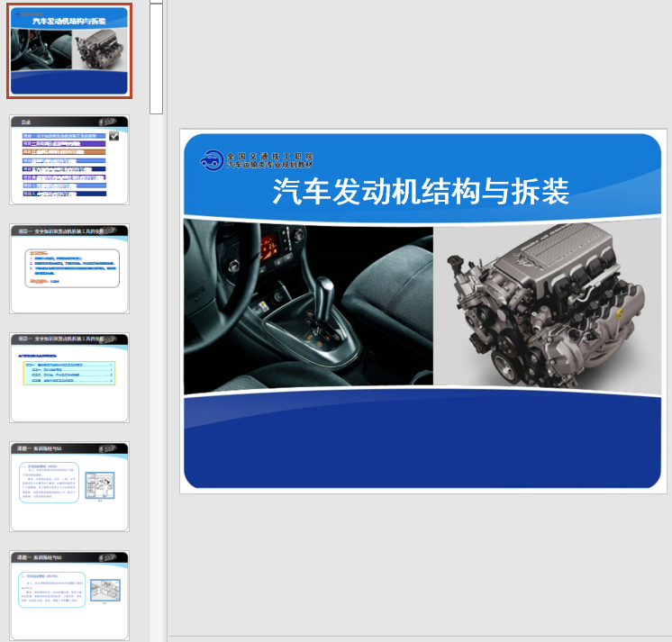Click the text 全国交通技工职院 beside the logo

pyautogui.click(x=269, y=157)
